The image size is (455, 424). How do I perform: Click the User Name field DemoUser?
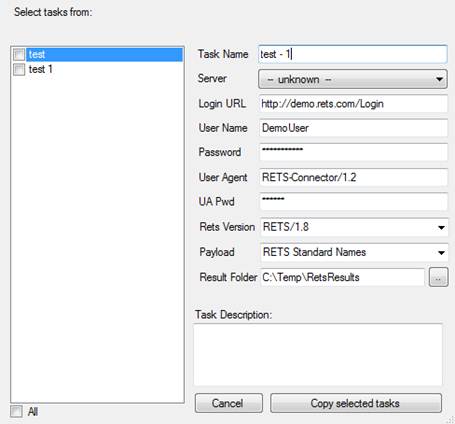[353, 128]
